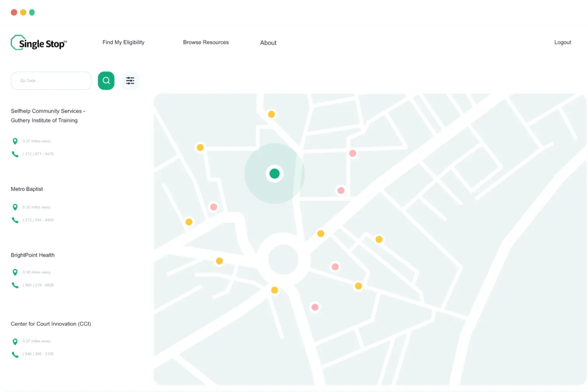Image resolution: width=588 pixels, height=392 pixels.
Task: Open Center for Court Innovation (CCI) listing
Action: (x=51, y=324)
